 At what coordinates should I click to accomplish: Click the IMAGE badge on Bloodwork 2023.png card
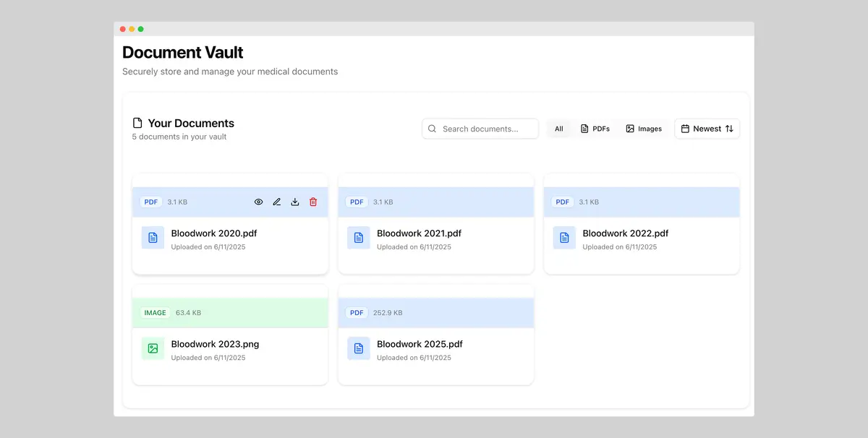pos(154,312)
